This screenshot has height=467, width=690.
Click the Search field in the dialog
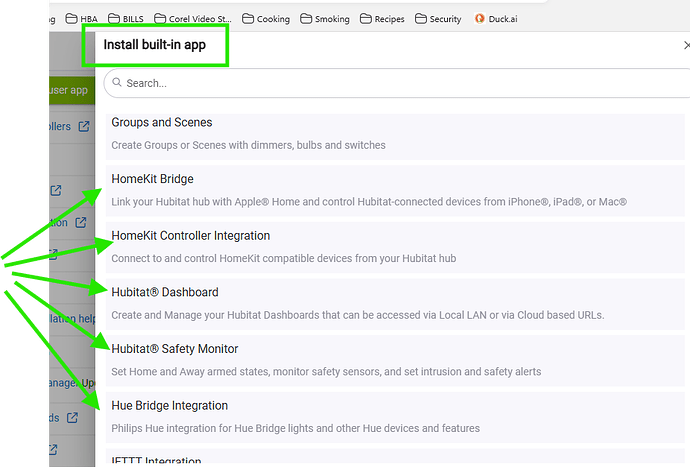[x=400, y=83]
